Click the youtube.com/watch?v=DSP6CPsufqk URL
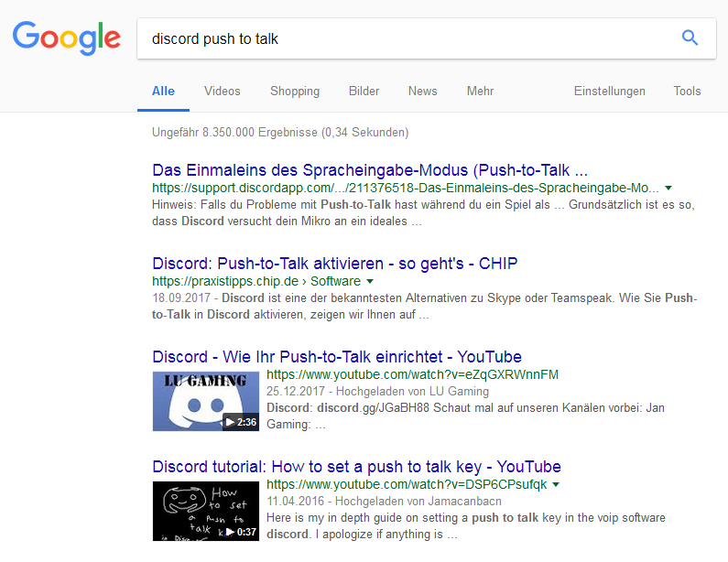The height and width of the screenshot is (562, 728). point(407,484)
